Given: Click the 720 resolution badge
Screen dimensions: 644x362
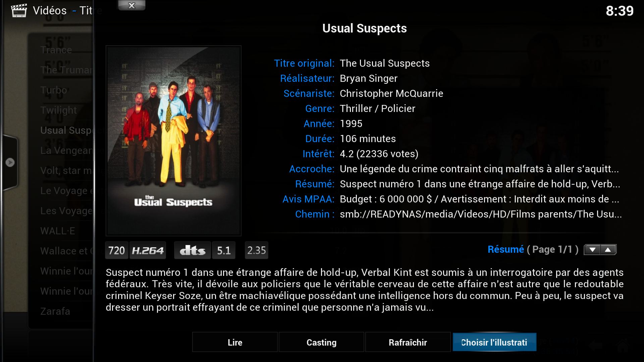Looking at the screenshot, I should [x=116, y=250].
